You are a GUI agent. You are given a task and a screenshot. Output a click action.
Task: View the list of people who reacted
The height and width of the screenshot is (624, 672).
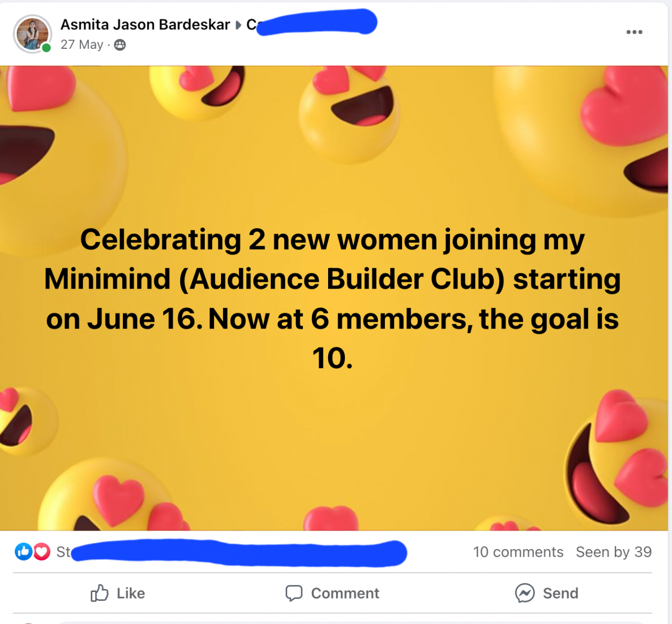click(x=236, y=553)
